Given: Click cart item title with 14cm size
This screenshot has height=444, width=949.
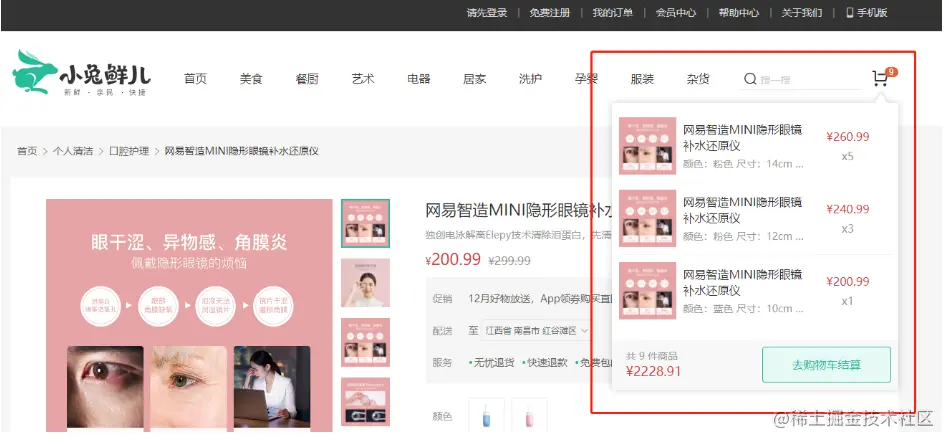Looking at the screenshot, I should (x=743, y=137).
